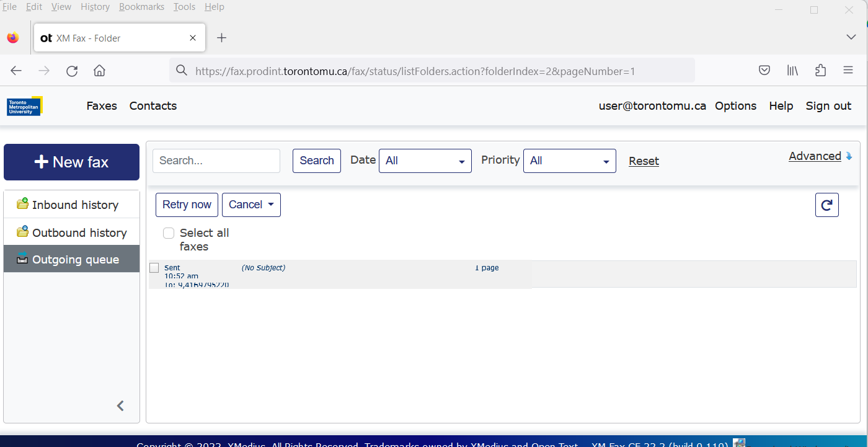Viewport: 868px width, 447px height.
Task: Click the browser home icon
Action: tap(99, 71)
